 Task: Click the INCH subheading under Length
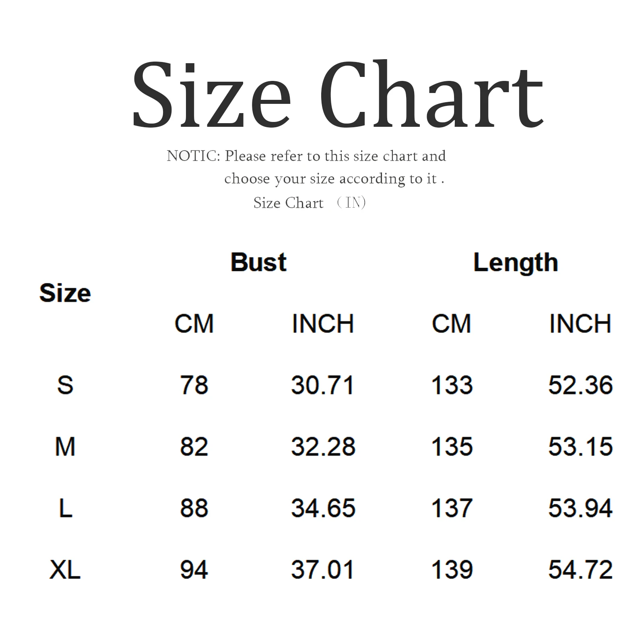(x=580, y=324)
